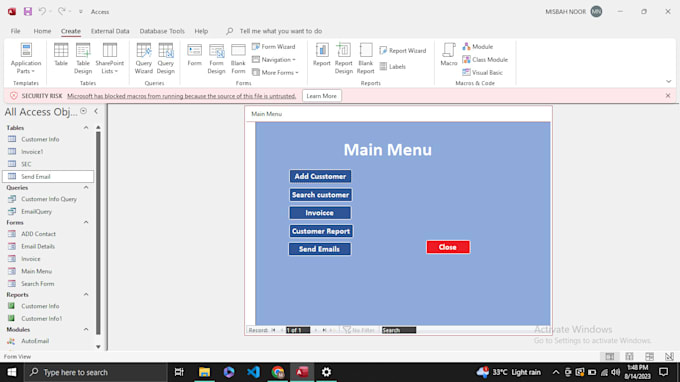
Task: Switch to the Home tab
Action: [x=42, y=31]
